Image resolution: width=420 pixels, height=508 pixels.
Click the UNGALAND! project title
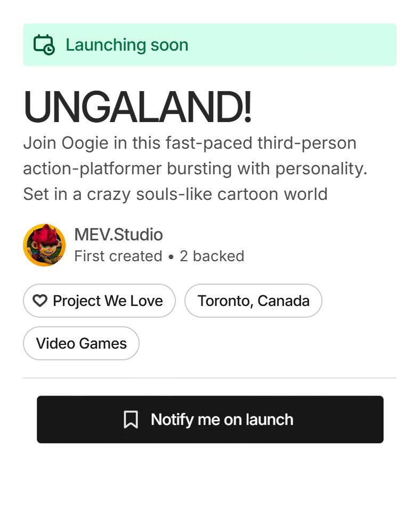(137, 108)
